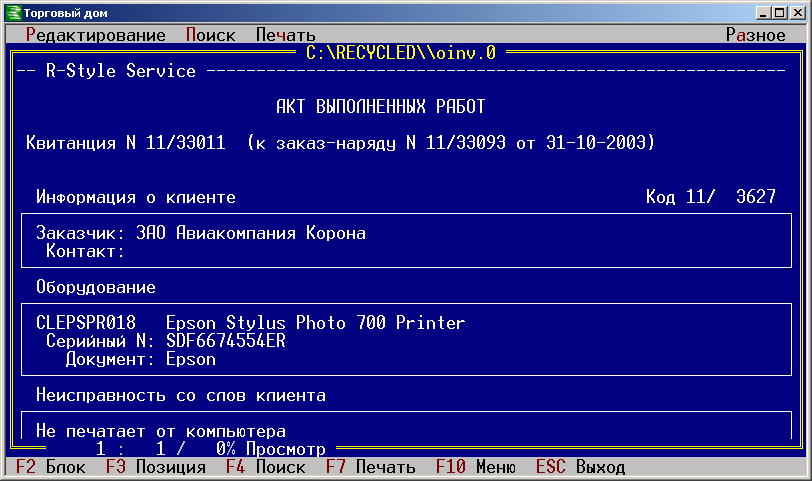Viewport: 812px width, 481px height.
Task: Open the Печать menu
Action: (286, 35)
